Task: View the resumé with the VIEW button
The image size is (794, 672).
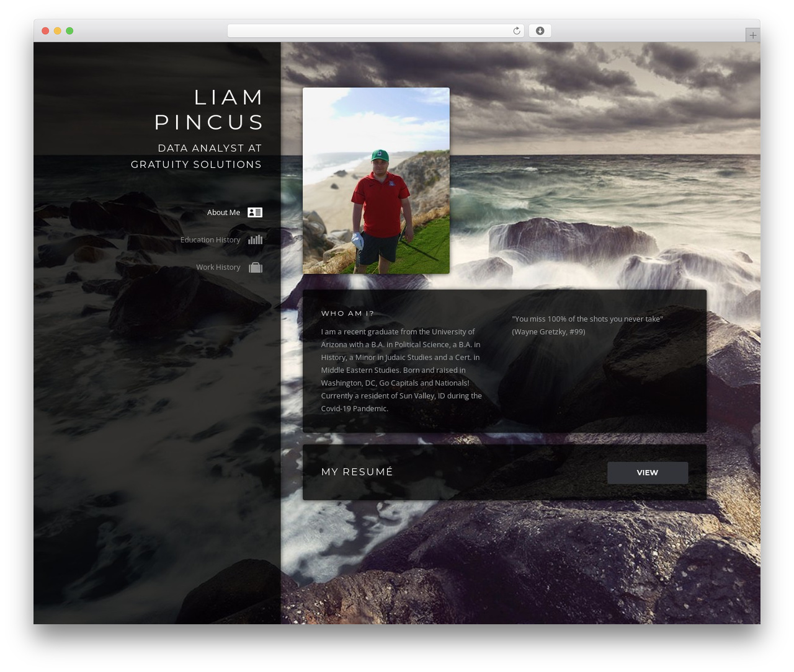Action: click(648, 472)
